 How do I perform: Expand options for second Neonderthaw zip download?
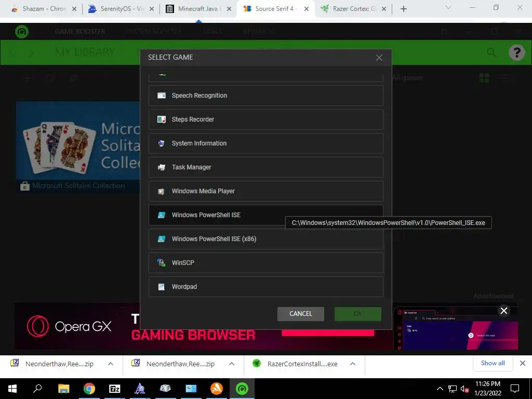click(x=232, y=364)
